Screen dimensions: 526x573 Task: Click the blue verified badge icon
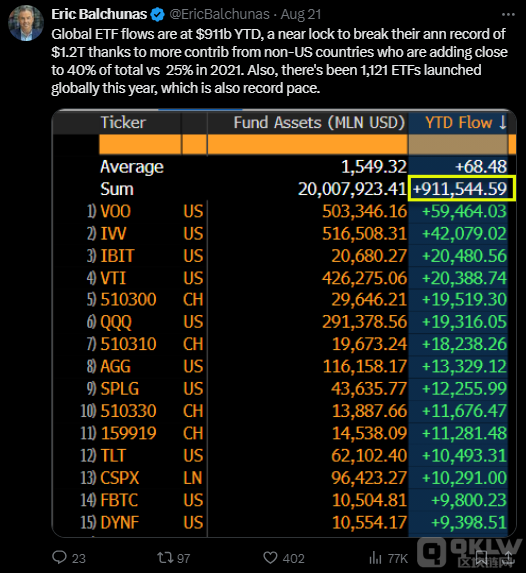click(158, 15)
